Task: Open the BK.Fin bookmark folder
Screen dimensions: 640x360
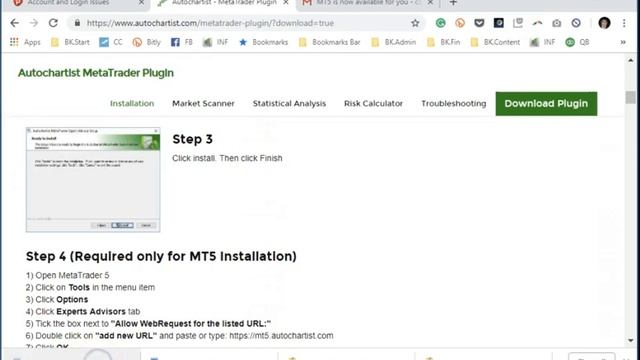Action: point(443,42)
